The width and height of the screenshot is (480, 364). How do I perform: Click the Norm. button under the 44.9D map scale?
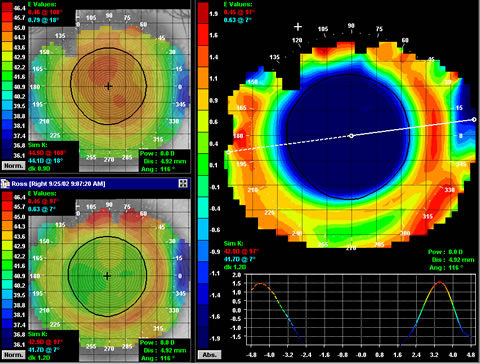click(x=13, y=165)
